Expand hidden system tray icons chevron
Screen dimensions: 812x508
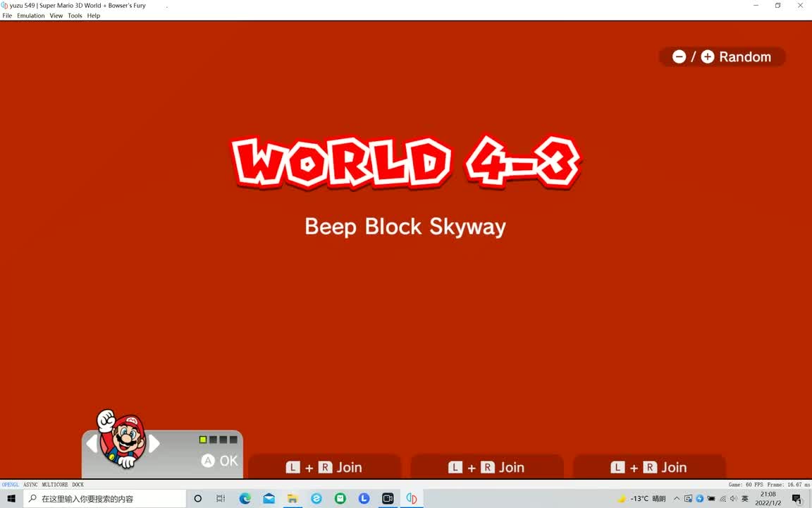click(677, 499)
